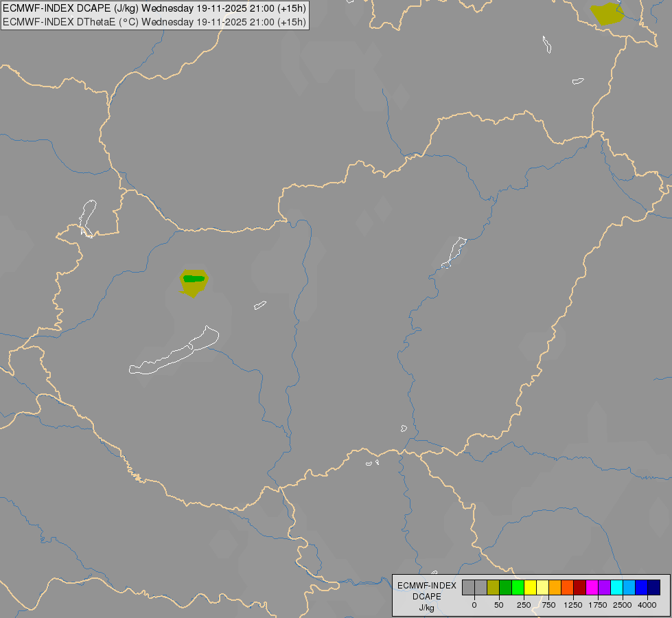Click the legend value 750
Viewport: 672px width, 618px height.
pyautogui.click(x=548, y=605)
